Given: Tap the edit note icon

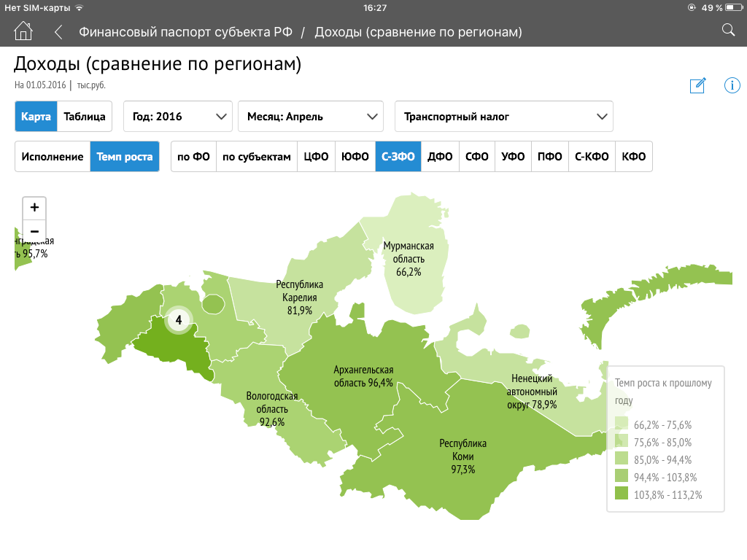Looking at the screenshot, I should pos(697,85).
